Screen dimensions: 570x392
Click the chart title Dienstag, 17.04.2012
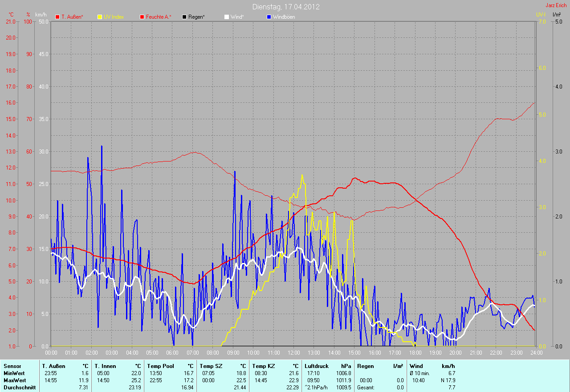[285, 7]
